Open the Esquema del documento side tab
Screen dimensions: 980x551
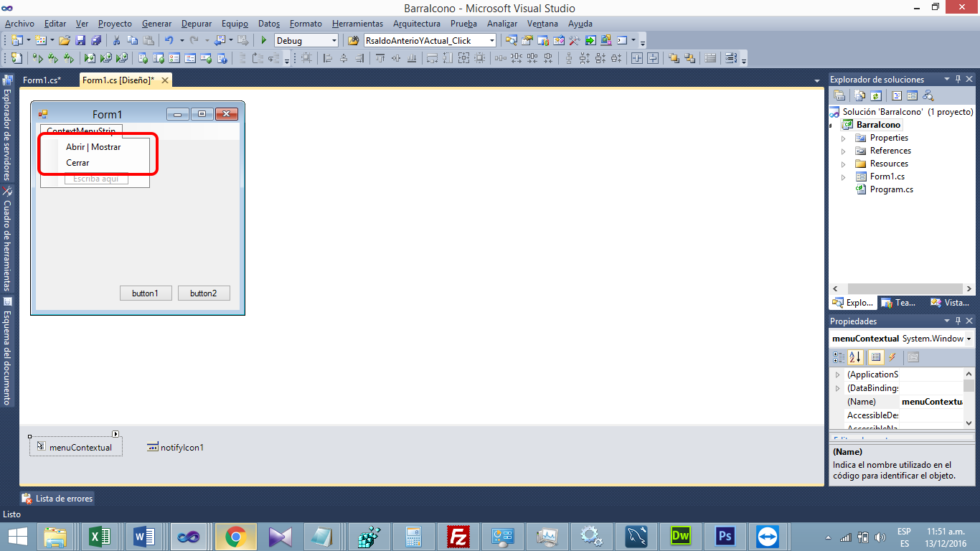click(7, 352)
